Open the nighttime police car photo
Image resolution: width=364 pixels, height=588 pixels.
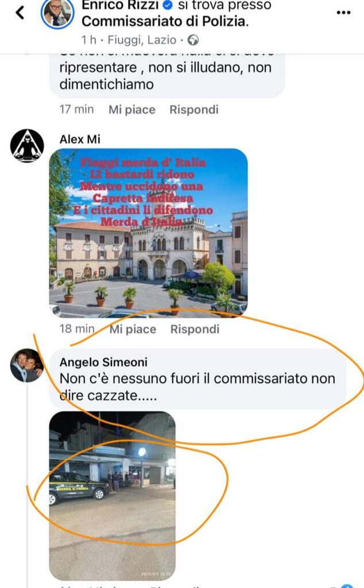[113, 496]
